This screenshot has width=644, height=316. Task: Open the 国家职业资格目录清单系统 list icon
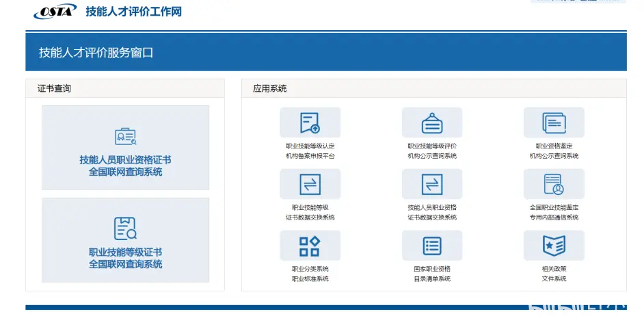click(431, 246)
